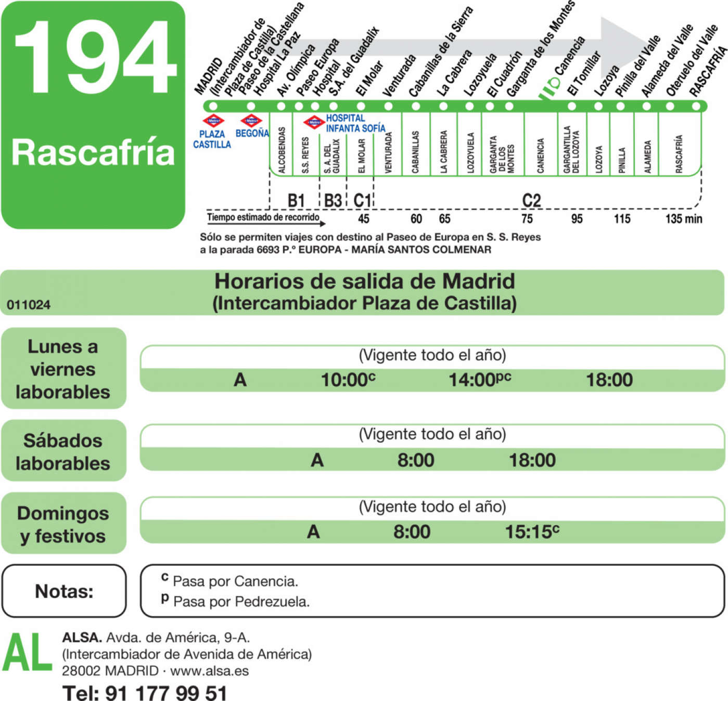This screenshot has height=701, width=728.
Task: Click the blue 'BEGOÑA' metro label
Action: pyautogui.click(x=252, y=133)
